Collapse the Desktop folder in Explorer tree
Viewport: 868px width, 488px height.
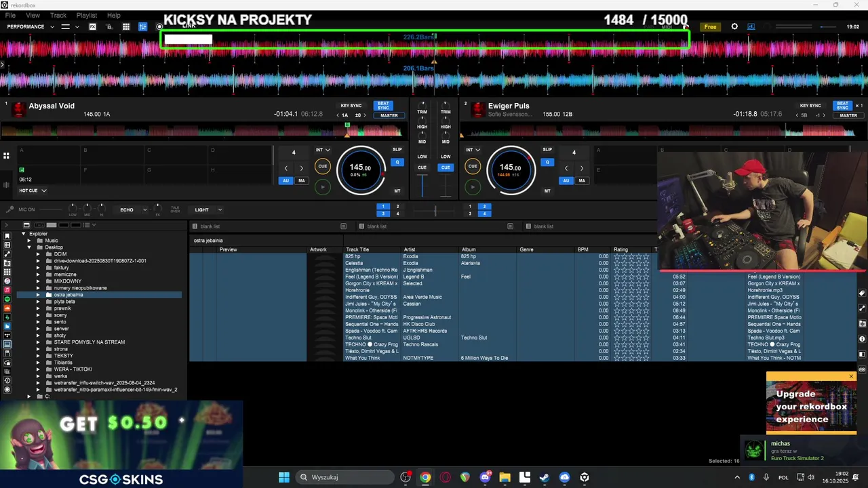coord(29,247)
